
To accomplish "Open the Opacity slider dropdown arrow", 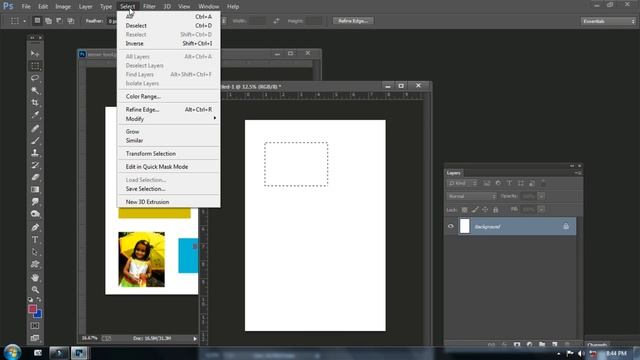I will click(541, 196).
